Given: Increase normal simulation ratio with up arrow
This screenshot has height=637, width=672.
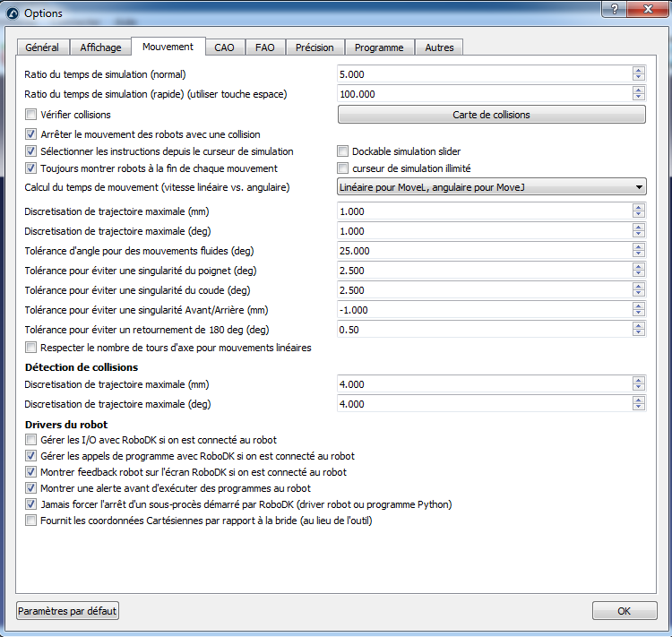Looking at the screenshot, I should tap(639, 70).
